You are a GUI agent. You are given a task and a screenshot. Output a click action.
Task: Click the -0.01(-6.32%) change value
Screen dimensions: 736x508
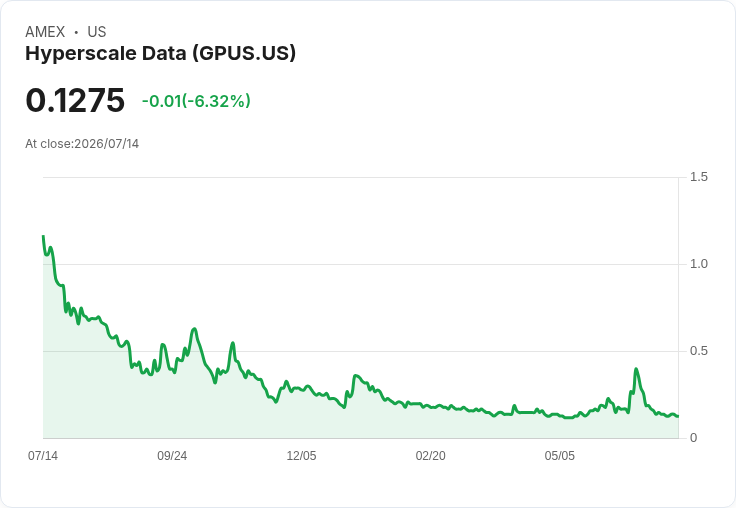196,101
